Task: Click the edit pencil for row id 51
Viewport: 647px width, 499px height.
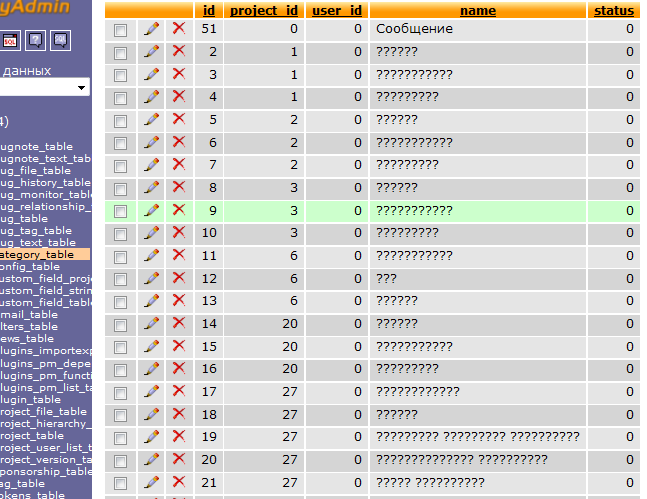Action: pos(152,28)
